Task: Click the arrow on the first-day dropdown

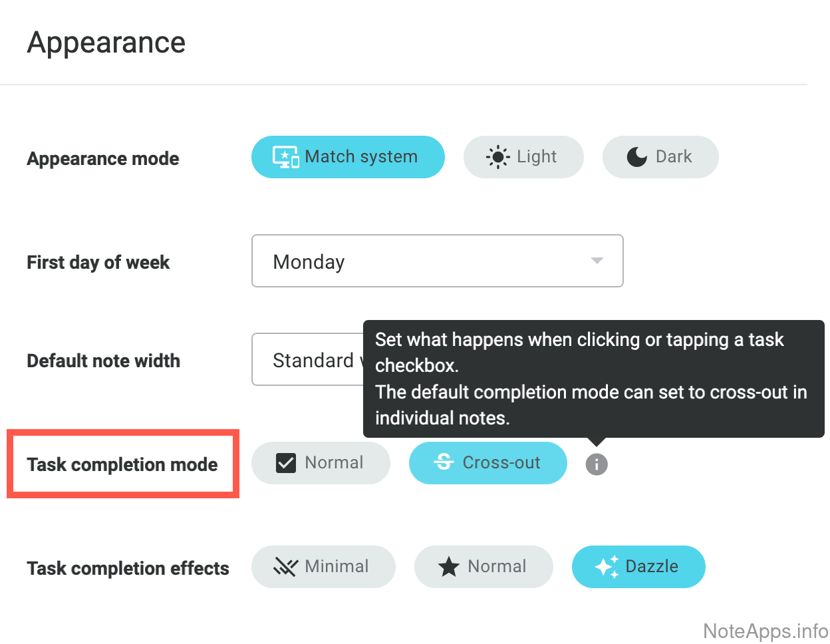Action: click(597, 261)
